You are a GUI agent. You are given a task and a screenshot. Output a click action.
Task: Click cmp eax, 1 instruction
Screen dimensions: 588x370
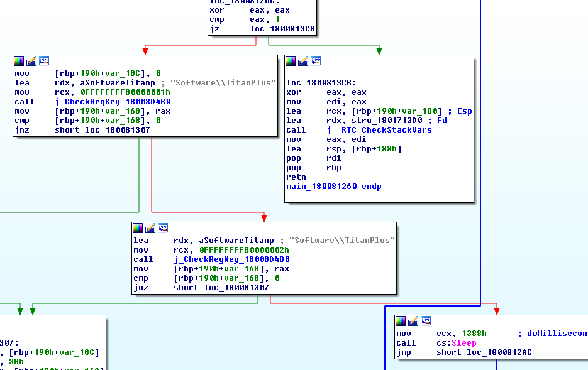tap(245, 19)
